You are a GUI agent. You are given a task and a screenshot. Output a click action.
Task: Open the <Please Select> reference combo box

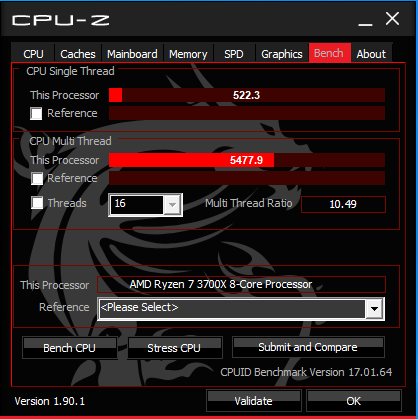tap(241, 309)
